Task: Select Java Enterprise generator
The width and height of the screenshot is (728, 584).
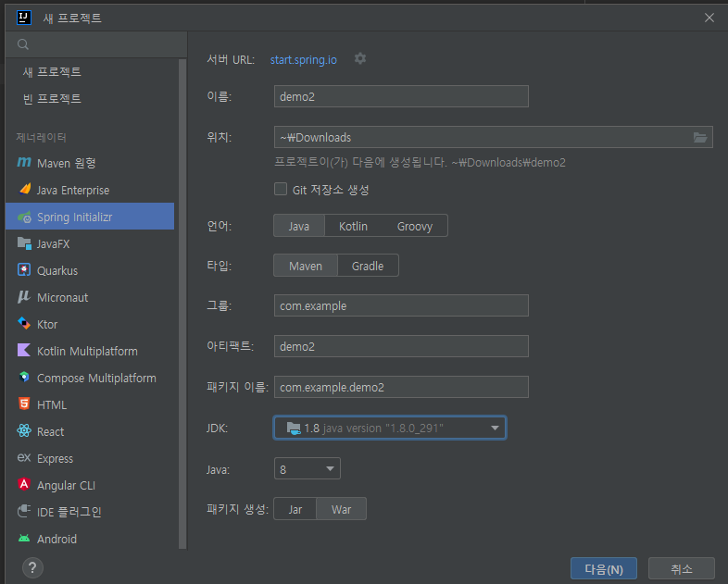Action: point(91,190)
